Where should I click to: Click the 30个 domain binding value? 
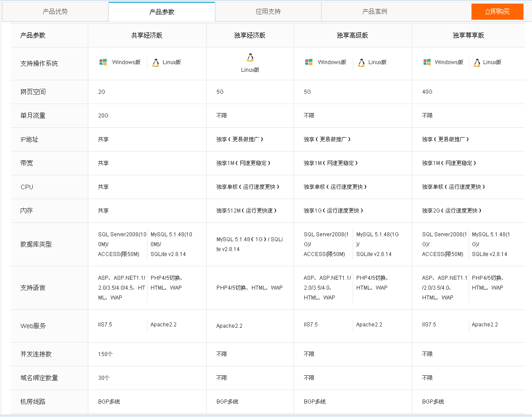click(x=104, y=378)
